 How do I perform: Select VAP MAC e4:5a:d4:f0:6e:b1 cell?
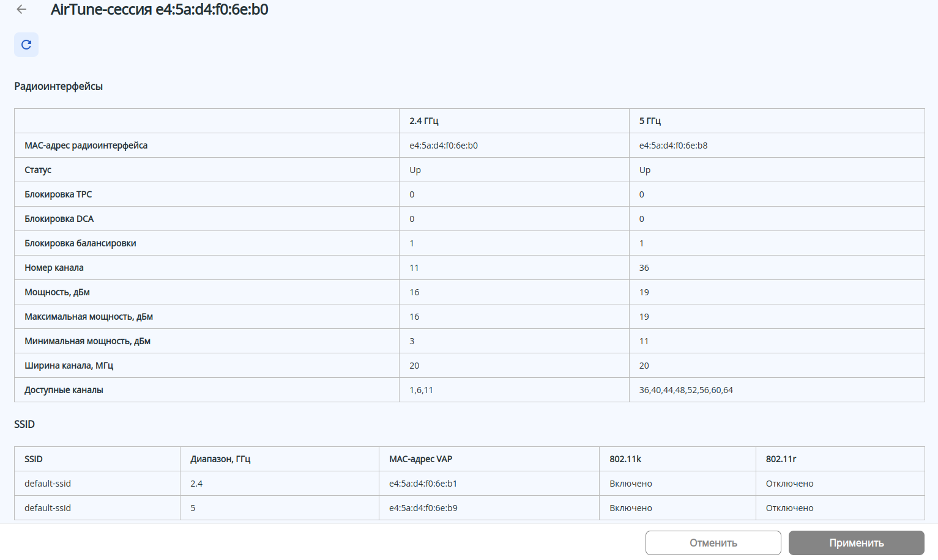click(423, 484)
